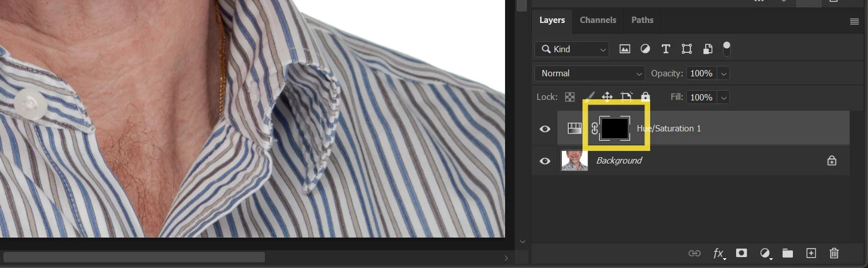Create new fill or adjustment layer
The height and width of the screenshot is (268, 868).
tap(765, 253)
